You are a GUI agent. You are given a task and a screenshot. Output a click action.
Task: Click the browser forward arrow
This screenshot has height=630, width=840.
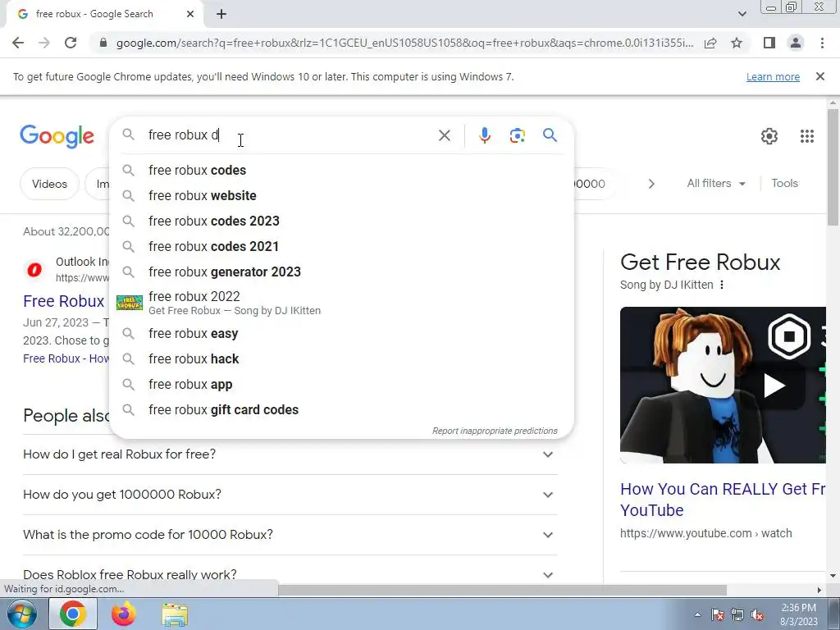pos(44,43)
